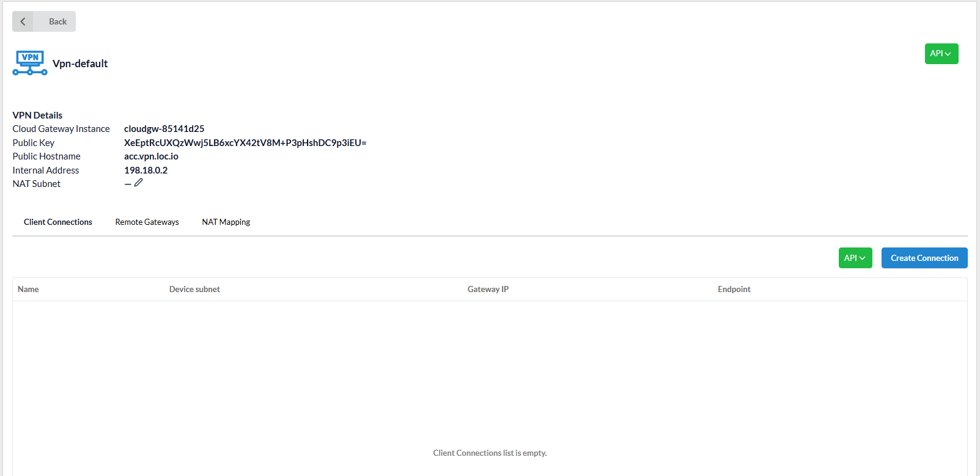Click the Gateway IP column header
The image size is (980, 476).
(x=488, y=289)
